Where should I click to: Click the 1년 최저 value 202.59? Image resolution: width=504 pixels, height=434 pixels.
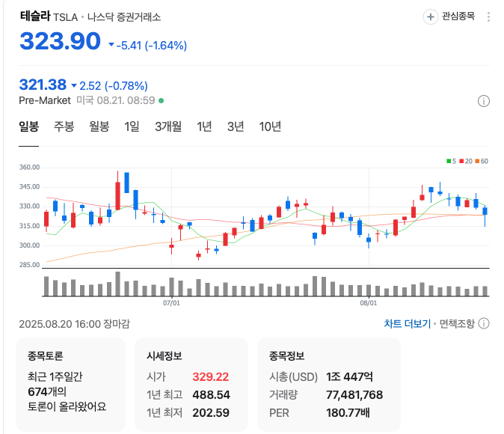pyautogui.click(x=211, y=413)
